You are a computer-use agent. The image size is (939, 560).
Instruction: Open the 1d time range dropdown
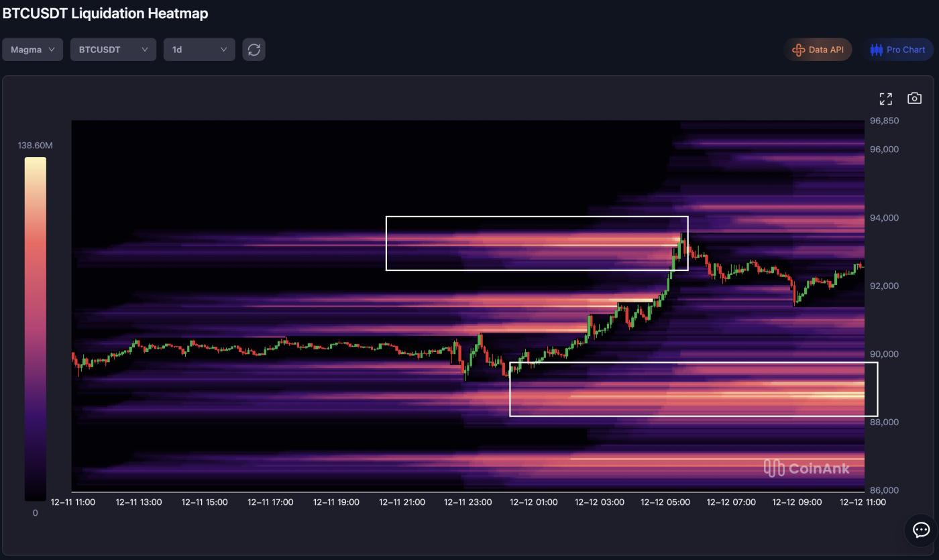[199, 50]
